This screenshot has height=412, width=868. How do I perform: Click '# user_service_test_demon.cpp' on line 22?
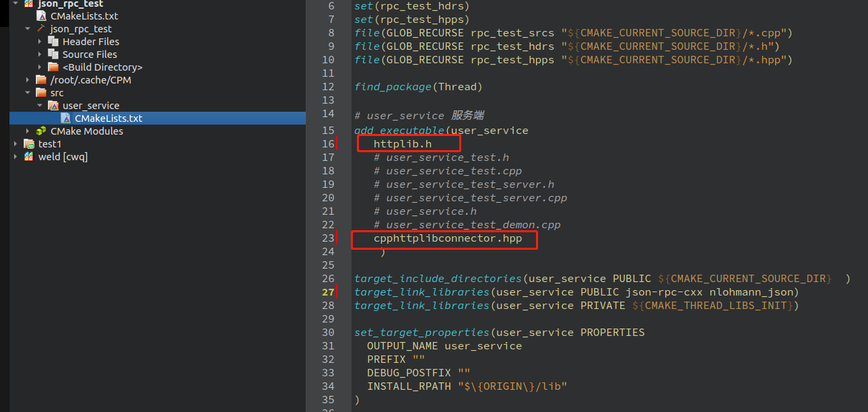[x=467, y=224]
